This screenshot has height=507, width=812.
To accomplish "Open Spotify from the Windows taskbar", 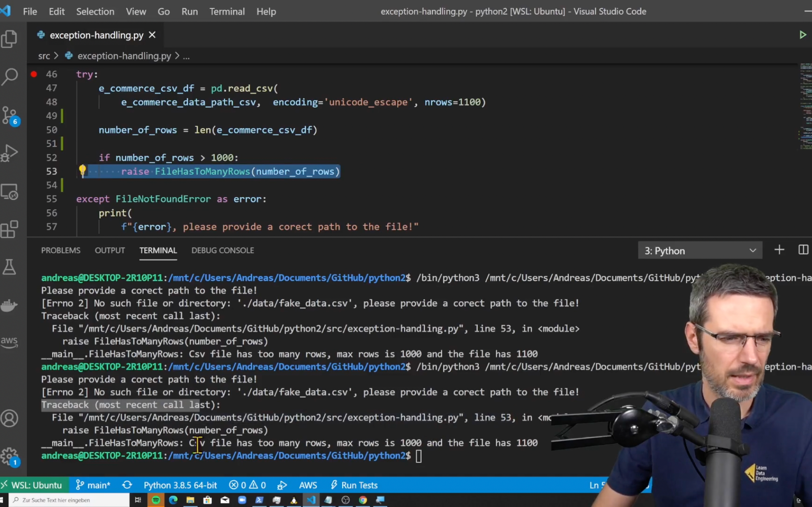I will 156,500.
